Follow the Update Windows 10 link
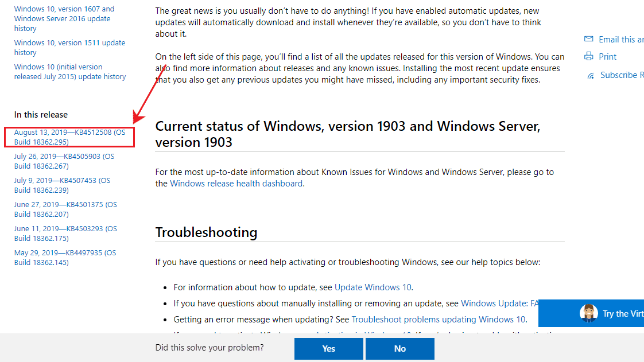The width and height of the screenshot is (644, 362). pos(373,287)
